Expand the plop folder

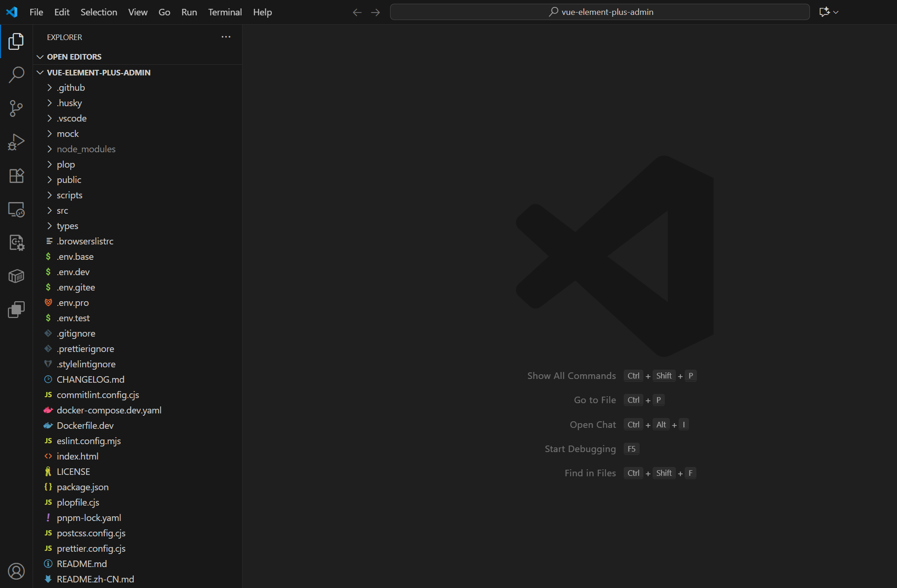tap(137, 164)
